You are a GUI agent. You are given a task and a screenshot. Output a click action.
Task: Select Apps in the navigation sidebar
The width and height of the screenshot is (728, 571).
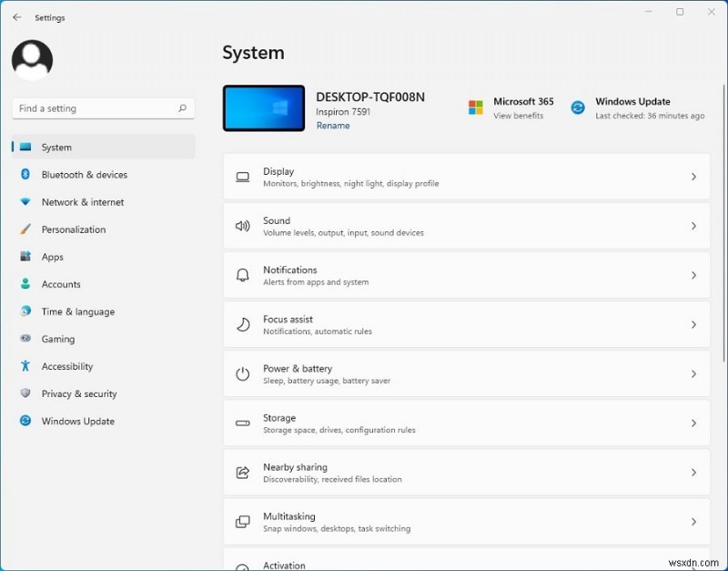(x=52, y=257)
